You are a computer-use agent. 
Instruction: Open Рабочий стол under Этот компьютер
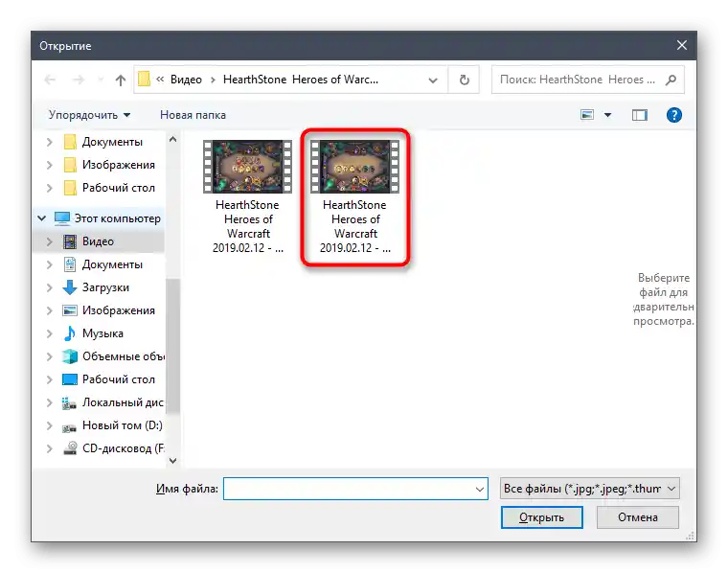(119, 379)
